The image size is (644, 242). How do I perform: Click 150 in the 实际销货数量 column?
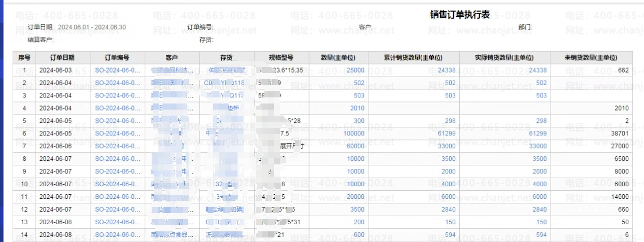[541, 222]
